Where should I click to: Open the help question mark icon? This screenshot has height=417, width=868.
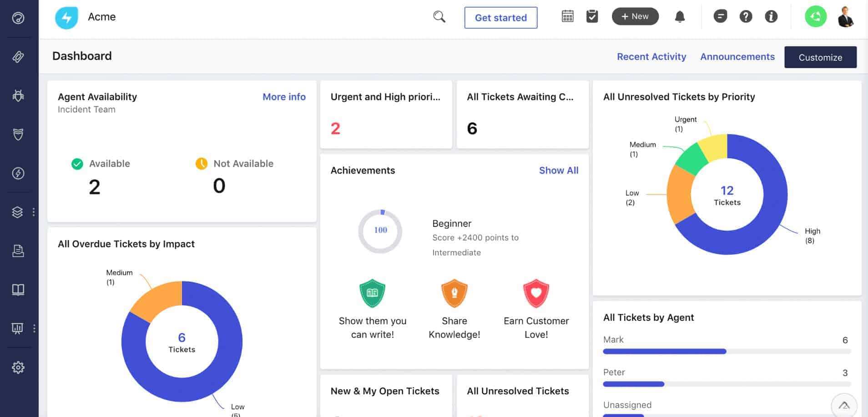point(746,16)
